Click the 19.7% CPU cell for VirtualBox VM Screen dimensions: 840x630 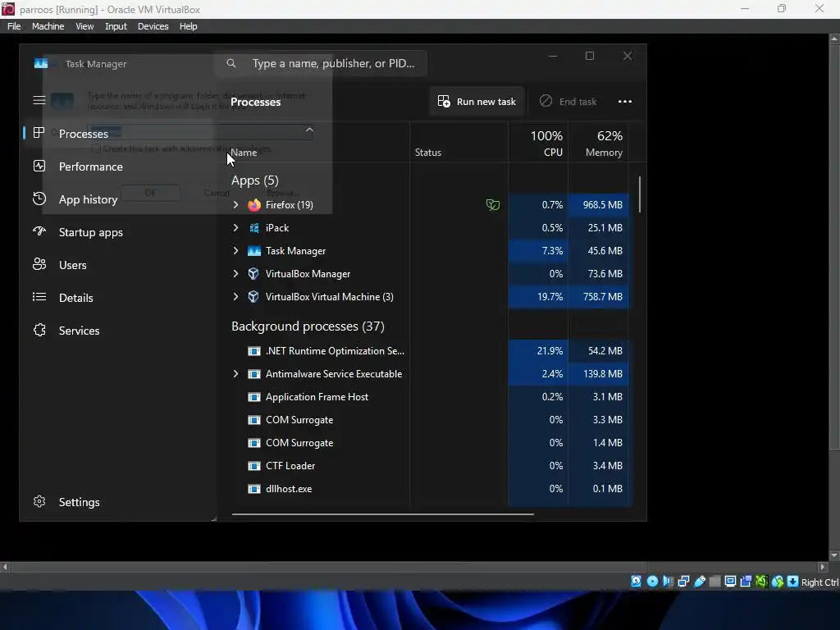538,297
